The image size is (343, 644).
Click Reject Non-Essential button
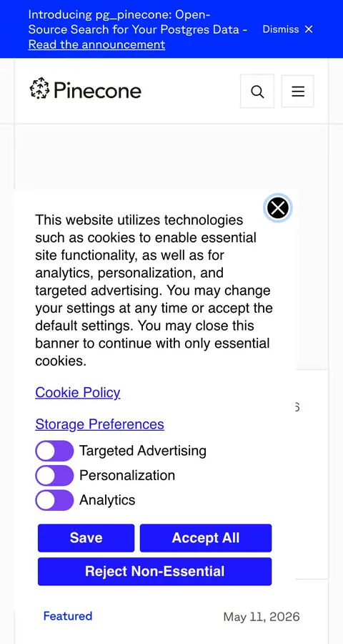coord(154,571)
